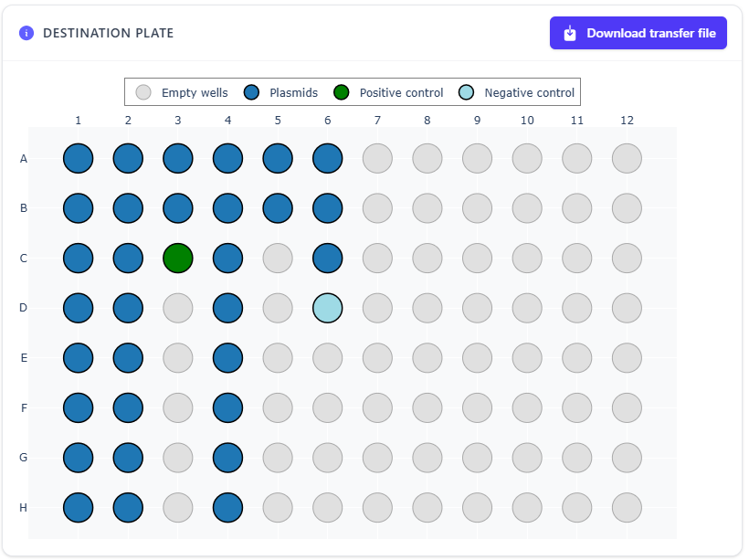The width and height of the screenshot is (749, 560).
Task: Select empty well E6
Action: [x=327, y=357]
